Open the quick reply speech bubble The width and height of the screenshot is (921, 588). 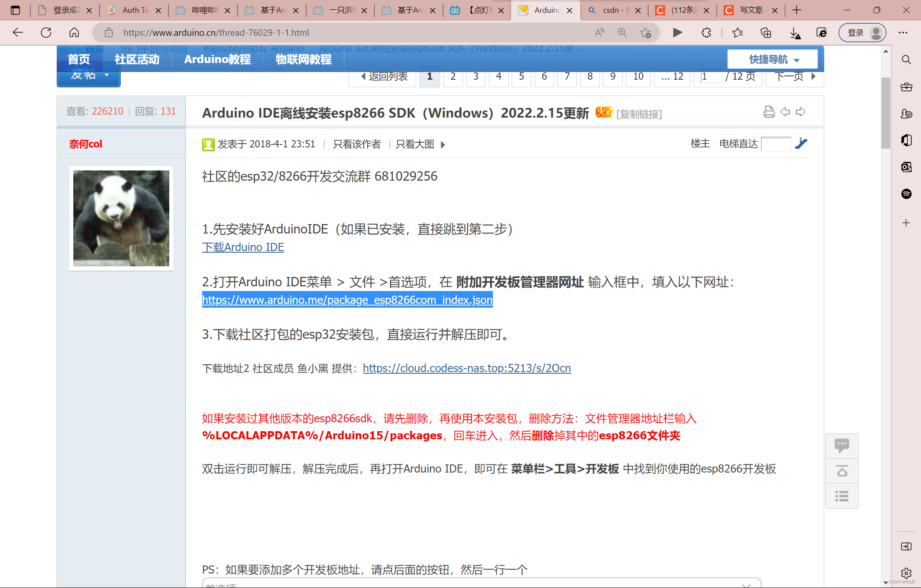pyautogui.click(x=842, y=446)
